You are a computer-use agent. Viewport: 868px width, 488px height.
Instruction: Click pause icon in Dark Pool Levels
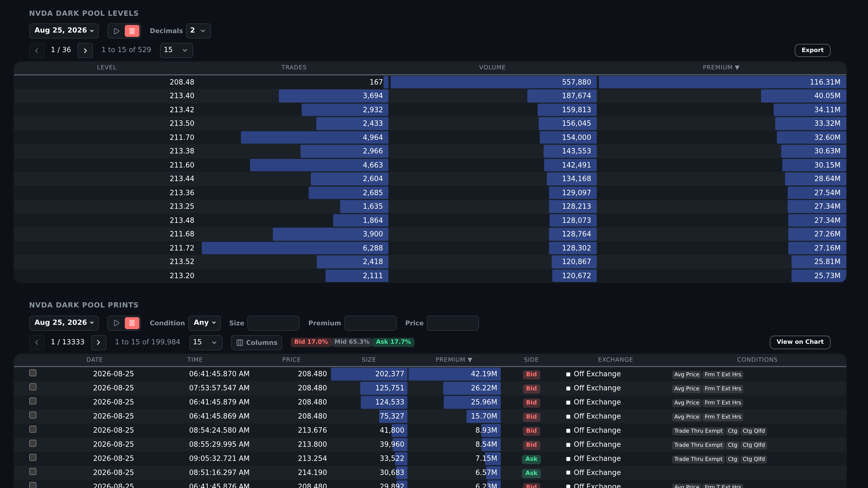click(132, 31)
